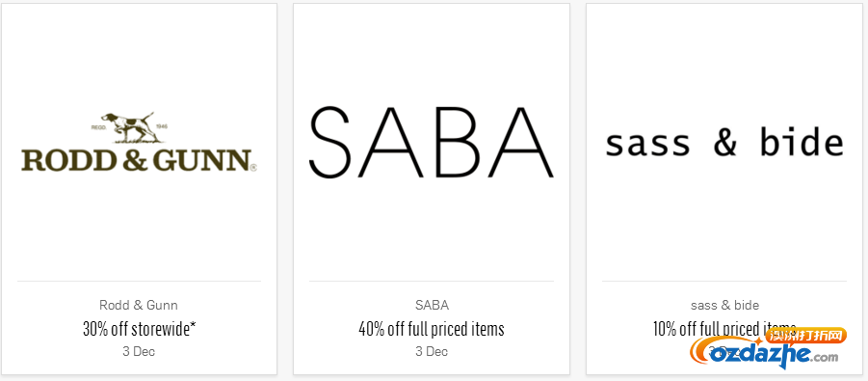Click the registered trademark symbol after GUNN
This screenshot has height=381, width=868.
pos(253,166)
